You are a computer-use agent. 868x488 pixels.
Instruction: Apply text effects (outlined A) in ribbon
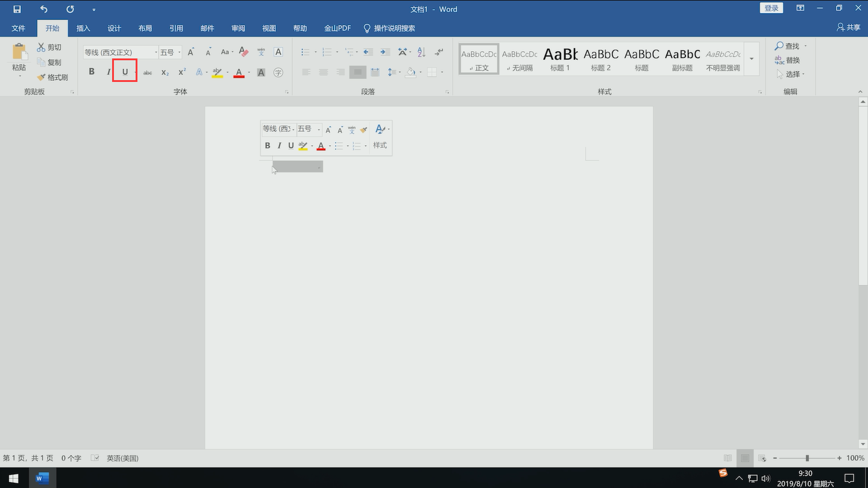tap(199, 72)
